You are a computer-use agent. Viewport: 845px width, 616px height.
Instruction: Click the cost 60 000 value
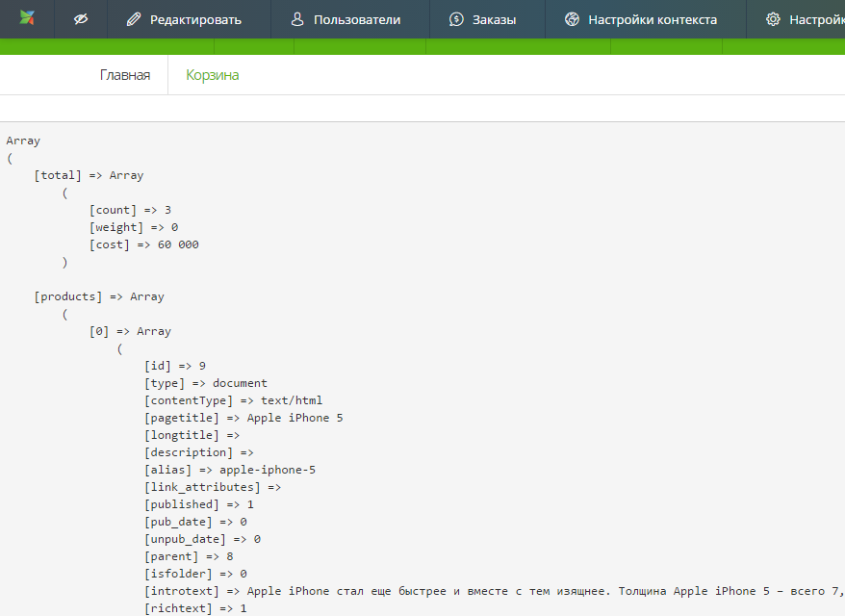[x=178, y=244]
